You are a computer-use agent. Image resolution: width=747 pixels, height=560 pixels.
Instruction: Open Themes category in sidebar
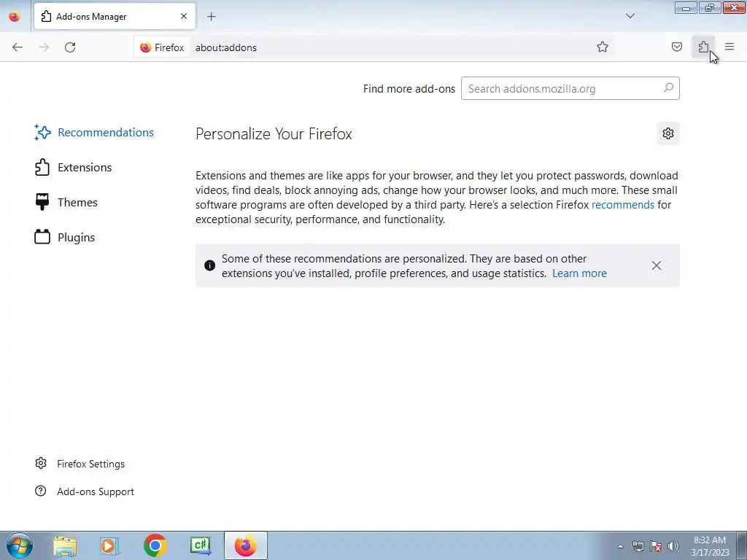[66, 203]
